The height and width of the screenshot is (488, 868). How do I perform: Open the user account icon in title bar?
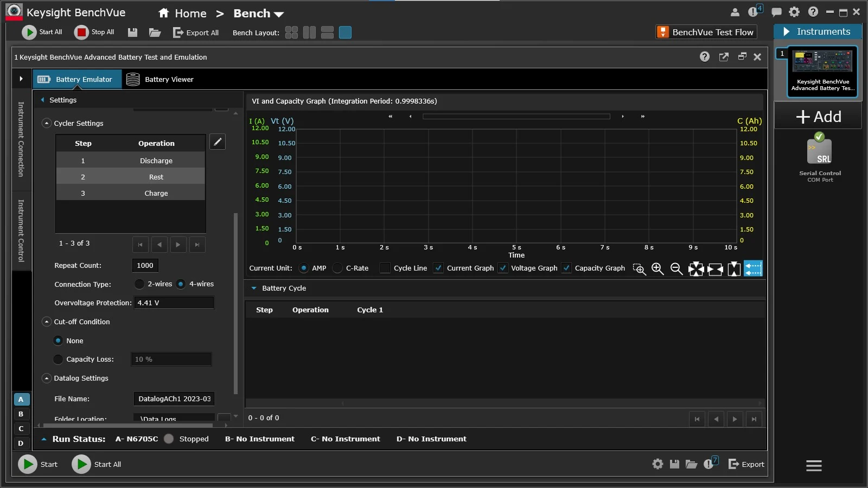pyautogui.click(x=735, y=12)
